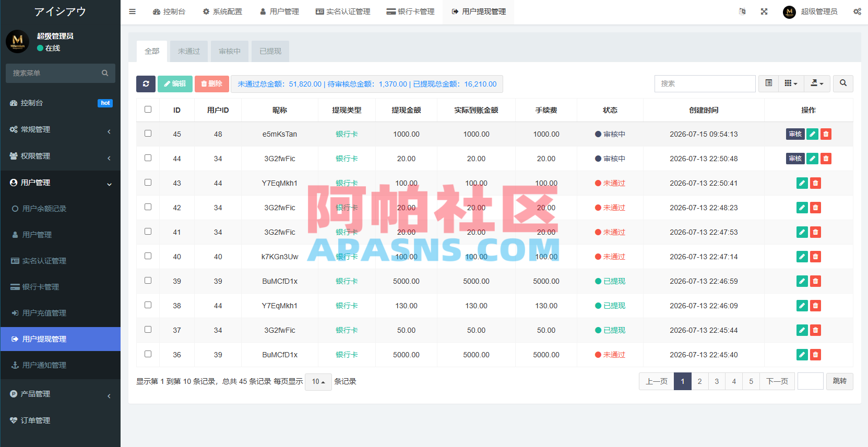Image resolution: width=868 pixels, height=447 pixels.
Task: Open the language switch icon in header
Action: pos(742,11)
